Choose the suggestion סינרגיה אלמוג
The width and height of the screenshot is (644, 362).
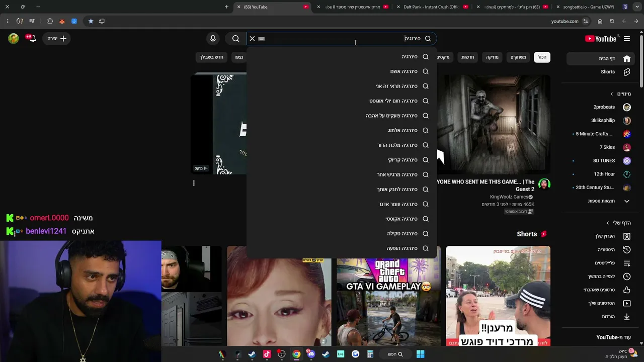[342, 130]
